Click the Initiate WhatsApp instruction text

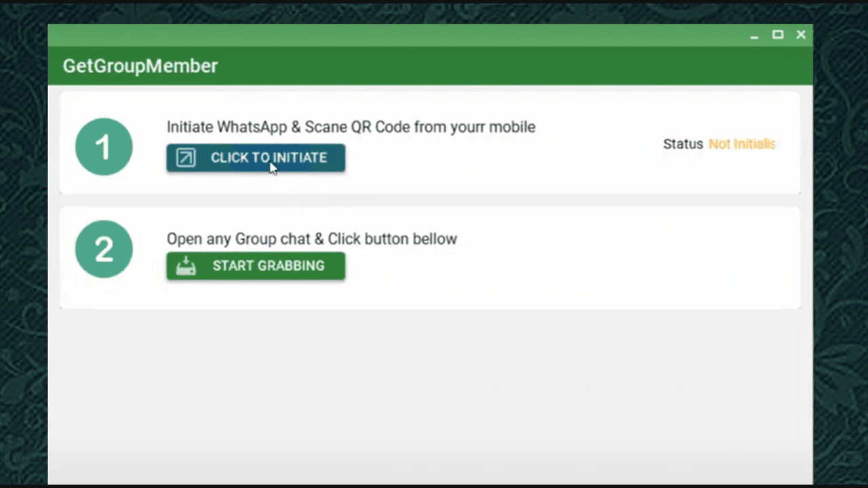(x=351, y=127)
